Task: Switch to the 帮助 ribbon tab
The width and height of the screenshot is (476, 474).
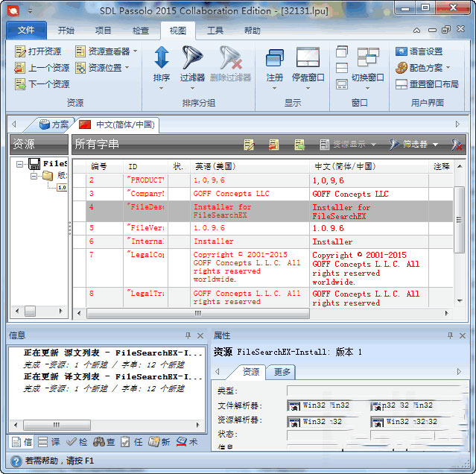Action: (x=253, y=31)
